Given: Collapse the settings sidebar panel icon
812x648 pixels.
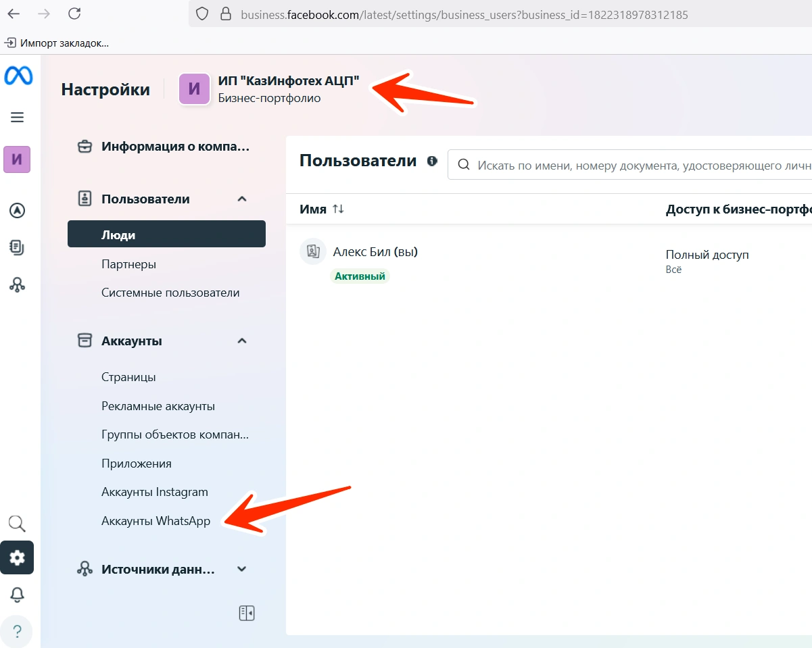Looking at the screenshot, I should coord(247,613).
